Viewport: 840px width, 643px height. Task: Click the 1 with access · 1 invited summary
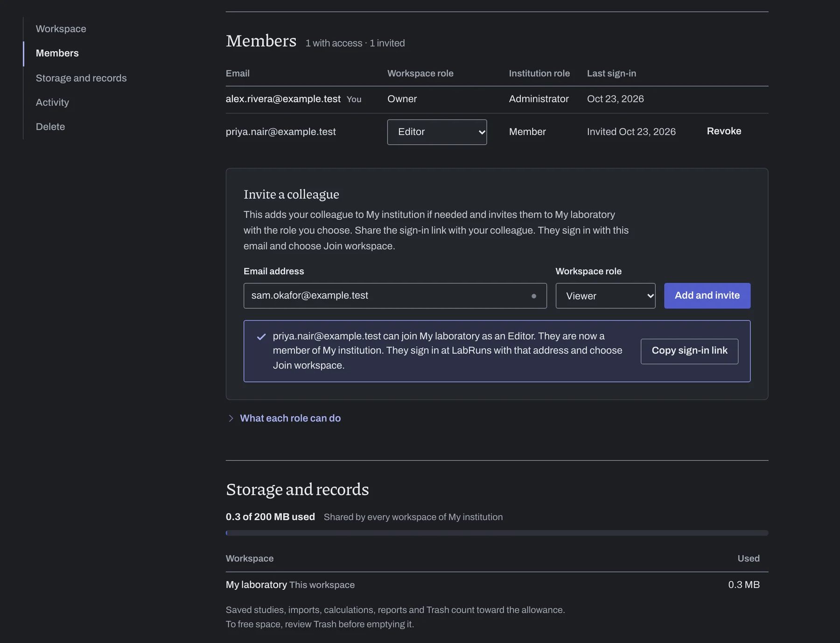[x=355, y=43]
